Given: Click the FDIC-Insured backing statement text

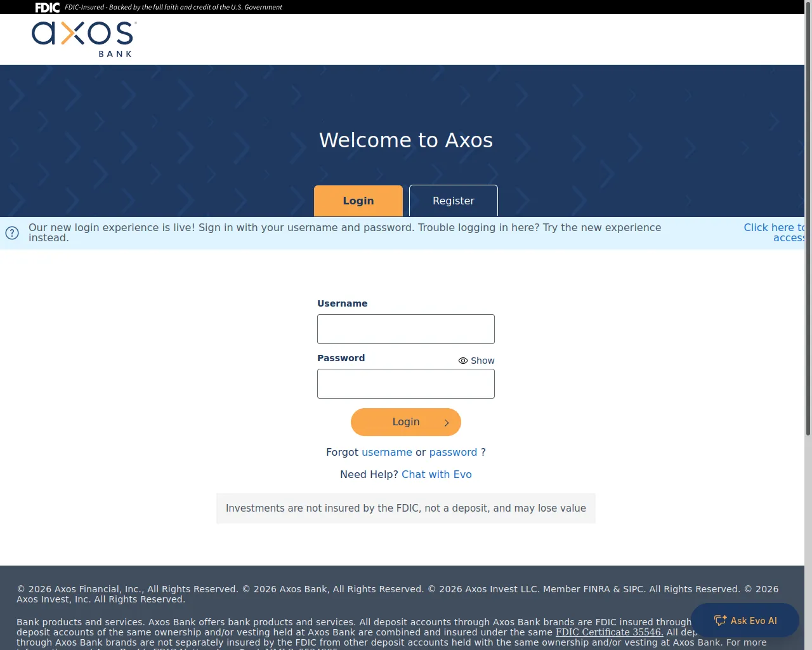Looking at the screenshot, I should tap(173, 8).
